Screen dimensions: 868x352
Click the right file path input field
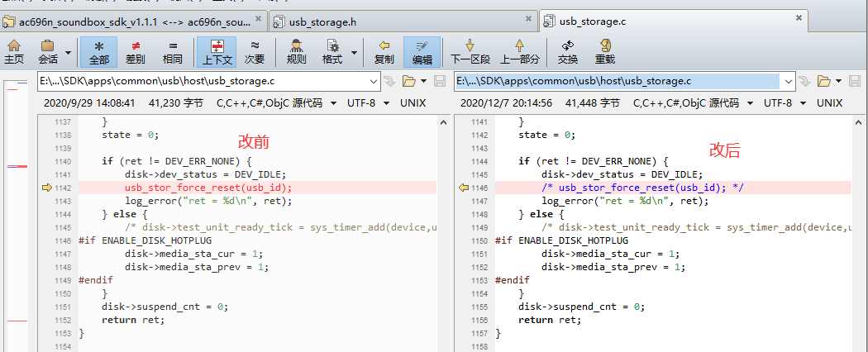tap(617, 81)
